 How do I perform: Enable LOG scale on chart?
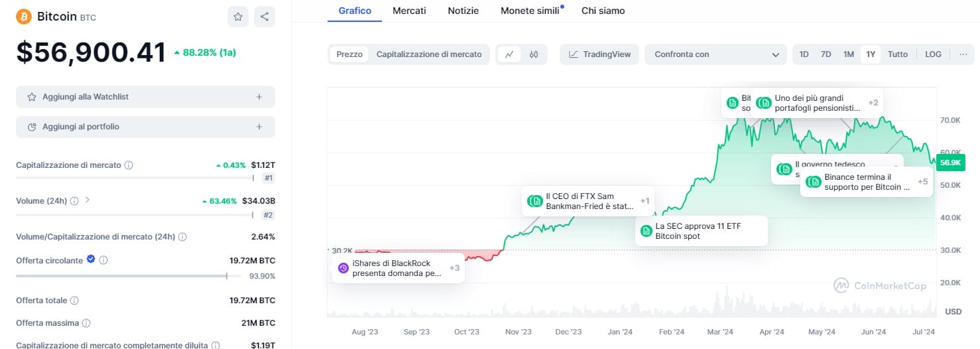tap(933, 54)
